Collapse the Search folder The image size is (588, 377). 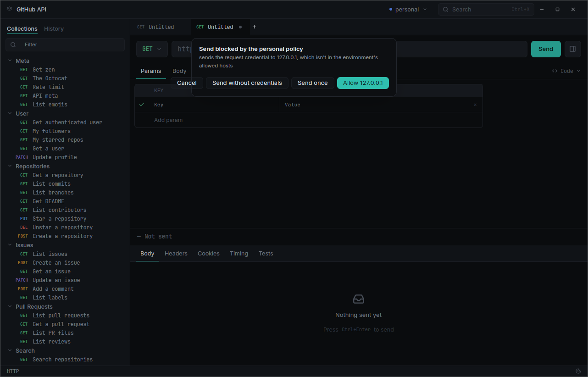10,350
